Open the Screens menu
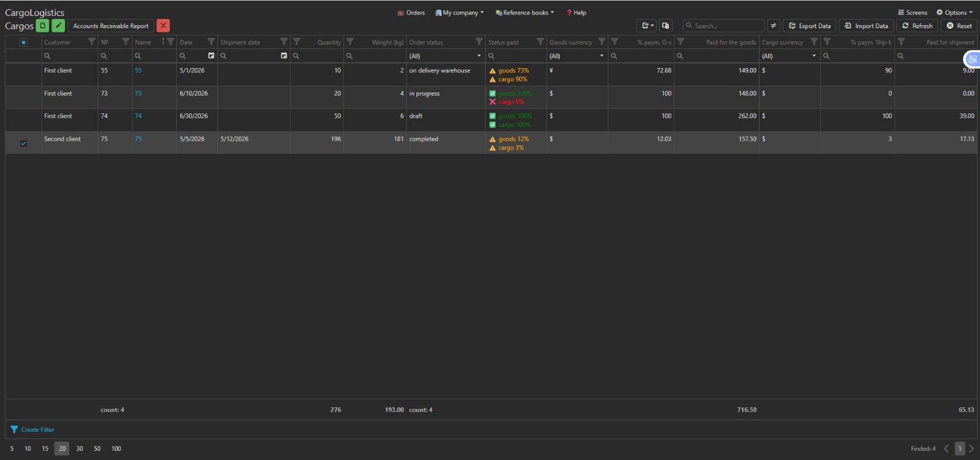Image resolution: width=980 pixels, height=460 pixels. click(x=913, y=12)
